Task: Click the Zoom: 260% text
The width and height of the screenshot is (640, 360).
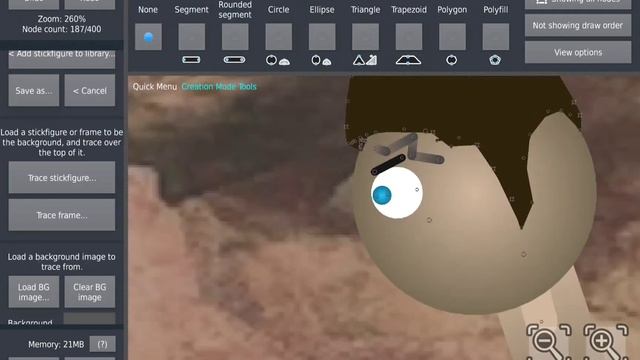Action: coord(62,19)
